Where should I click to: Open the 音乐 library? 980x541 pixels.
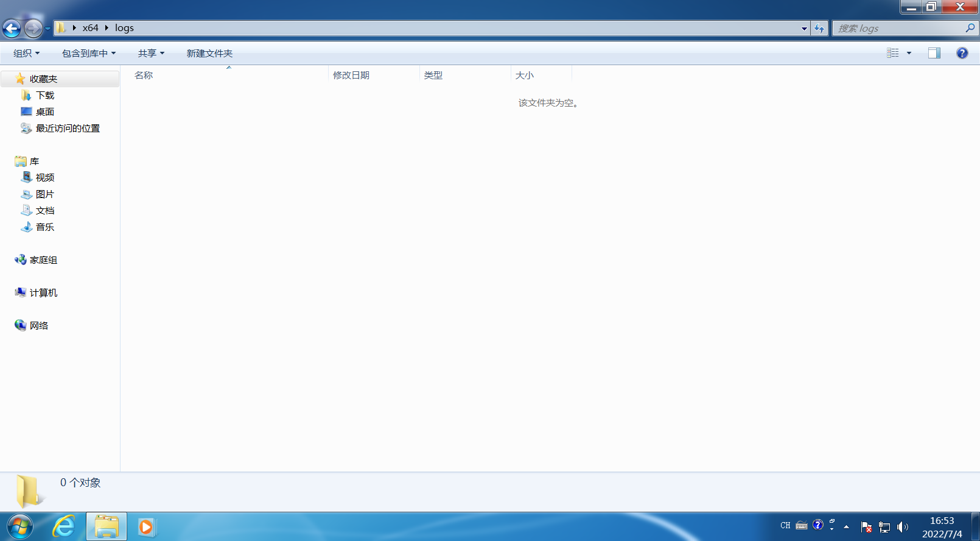click(45, 227)
